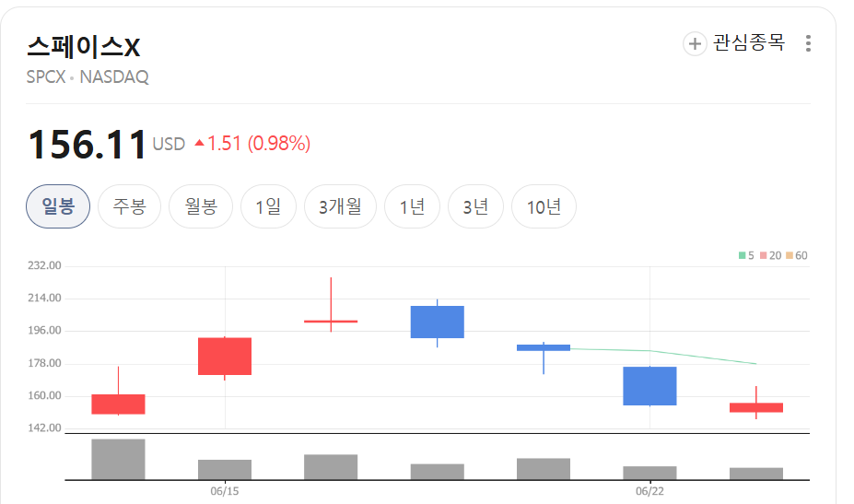This screenshot has height=504, width=854.
Task: Click the 196.00 price axis label
Action: (x=44, y=330)
